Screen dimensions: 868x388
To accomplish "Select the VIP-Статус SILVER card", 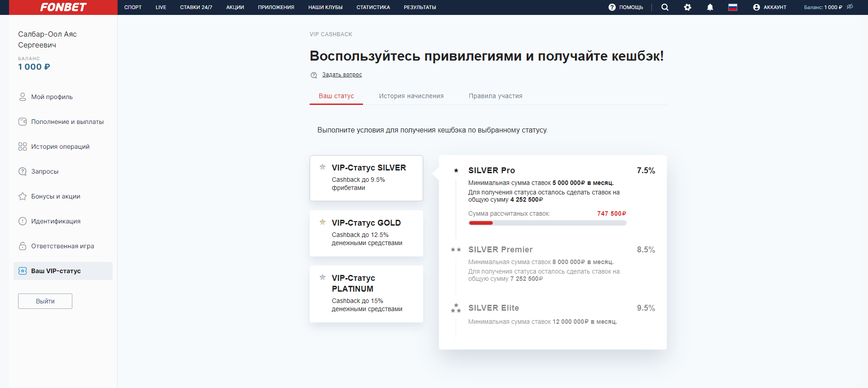I will point(366,178).
